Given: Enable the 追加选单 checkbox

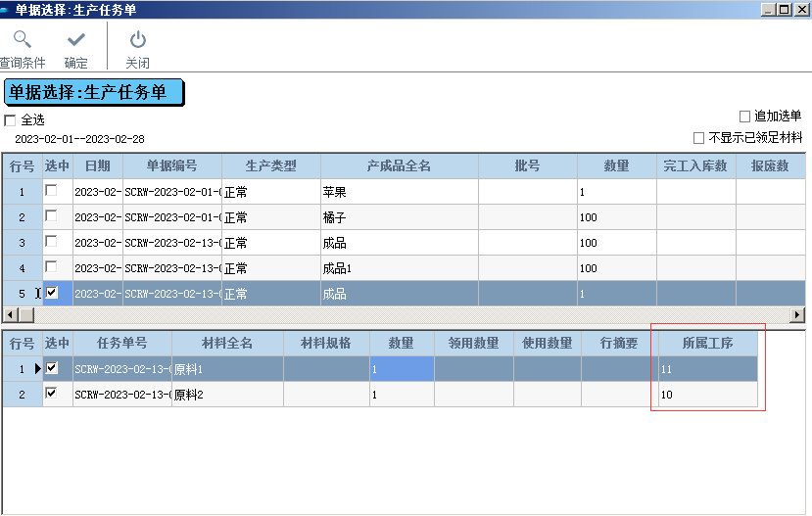Looking at the screenshot, I should pos(744,117).
